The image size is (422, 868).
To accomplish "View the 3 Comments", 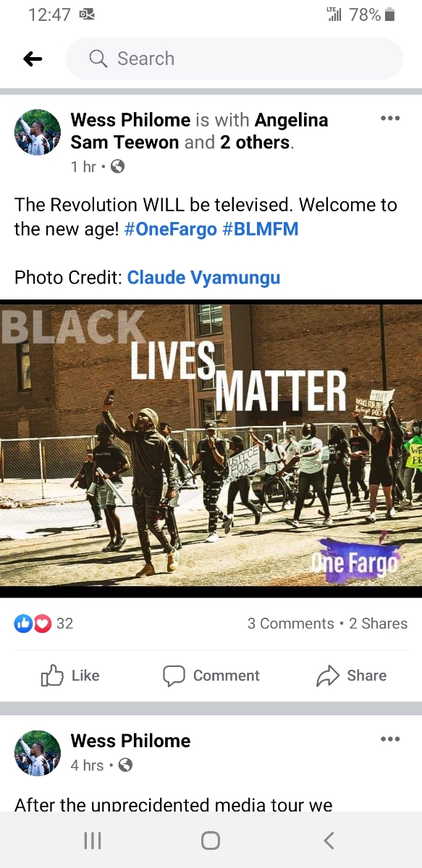I will pyautogui.click(x=290, y=624).
